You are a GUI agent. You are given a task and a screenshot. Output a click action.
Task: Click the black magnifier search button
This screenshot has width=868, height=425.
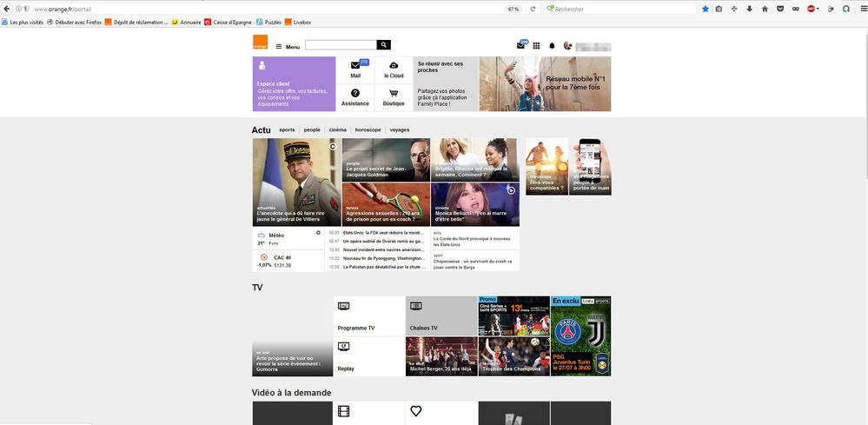(x=384, y=45)
